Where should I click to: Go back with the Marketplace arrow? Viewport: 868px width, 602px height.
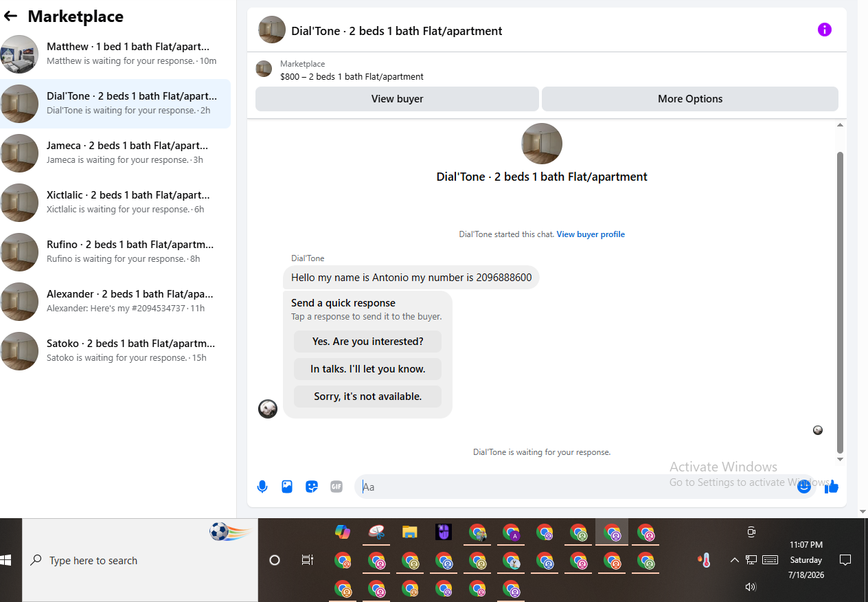[10, 16]
